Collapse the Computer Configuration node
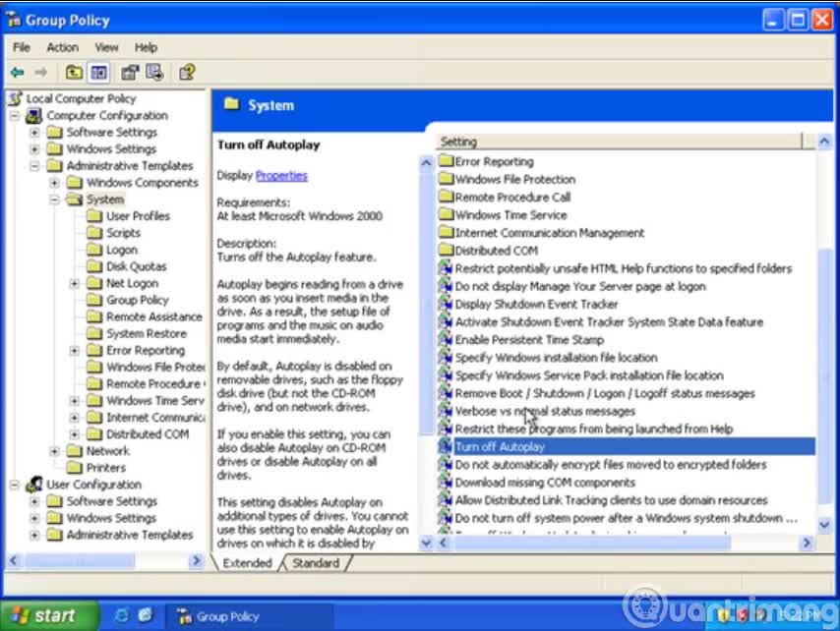 [x=15, y=116]
